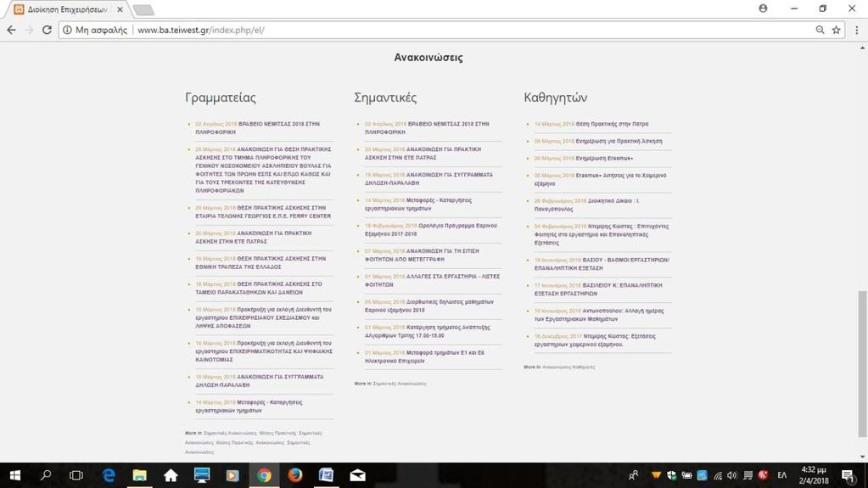Open the Wi-Fi network tray icon
The height and width of the screenshot is (488, 868).
[718, 475]
